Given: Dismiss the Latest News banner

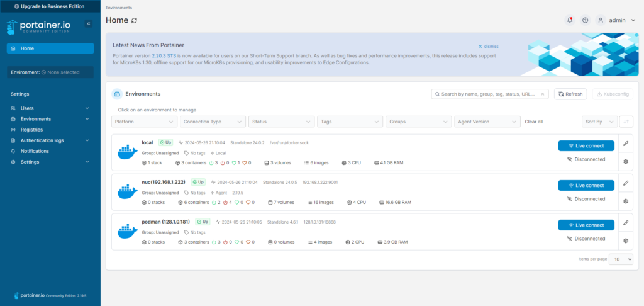Looking at the screenshot, I should (488, 47).
